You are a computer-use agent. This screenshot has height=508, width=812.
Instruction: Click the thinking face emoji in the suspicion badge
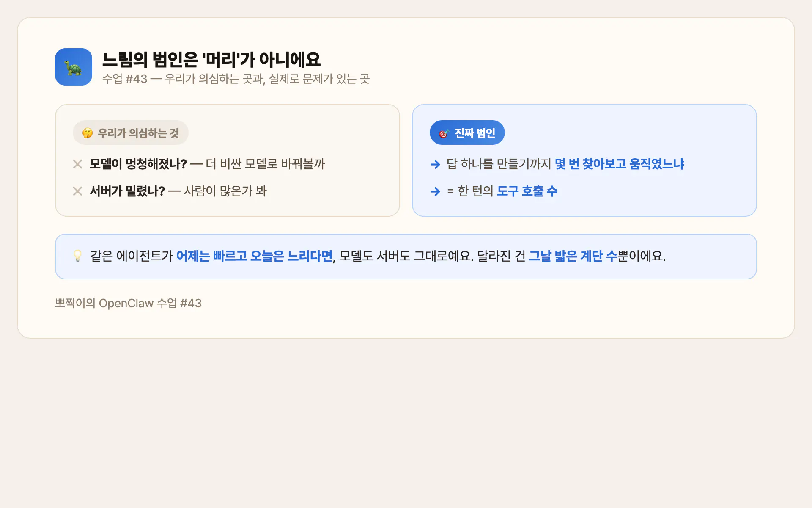click(x=88, y=133)
